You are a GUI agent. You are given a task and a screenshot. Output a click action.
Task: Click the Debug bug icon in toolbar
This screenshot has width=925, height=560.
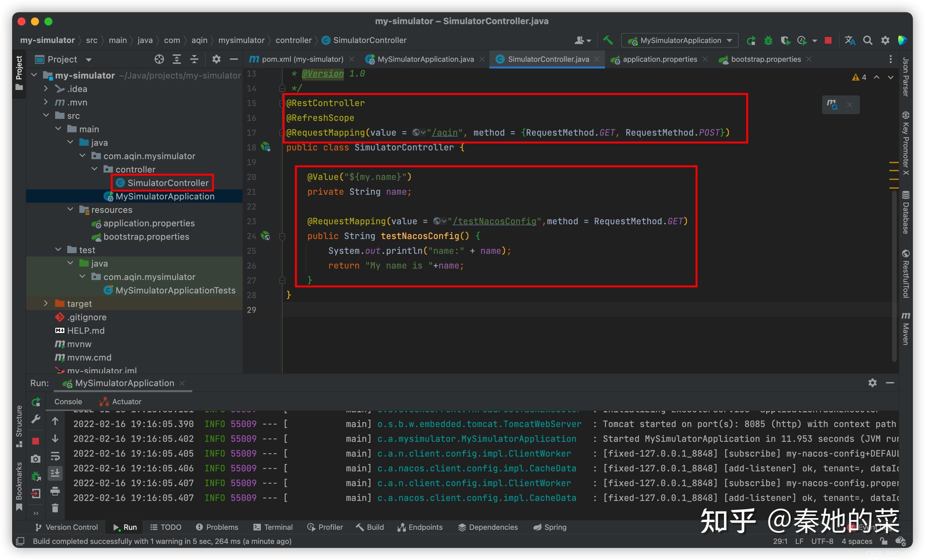point(768,40)
